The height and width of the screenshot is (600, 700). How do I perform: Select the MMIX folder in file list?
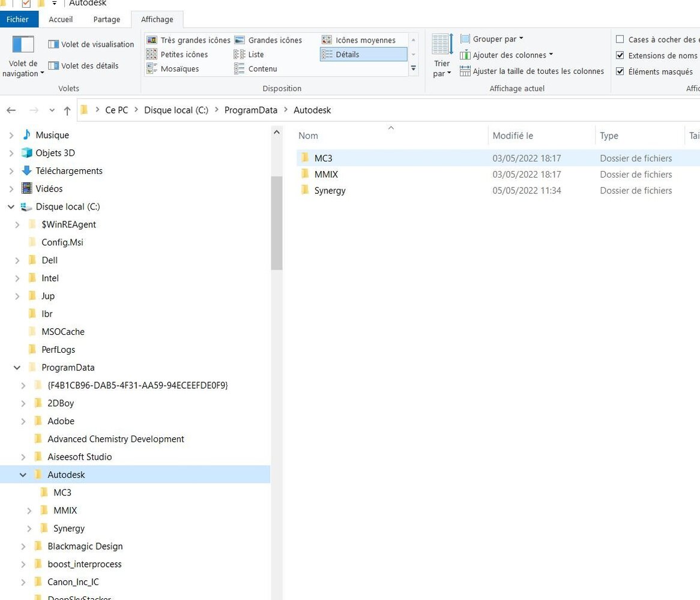[x=326, y=175]
